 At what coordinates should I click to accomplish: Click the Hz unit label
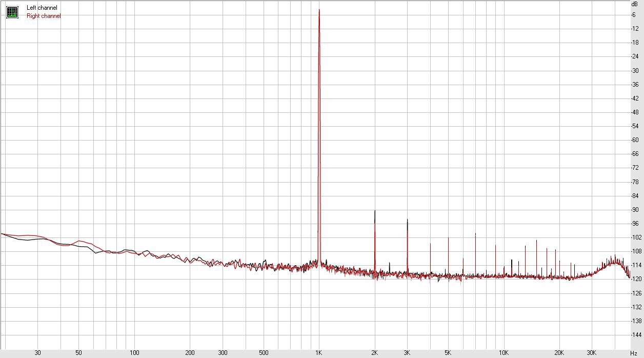click(x=633, y=353)
